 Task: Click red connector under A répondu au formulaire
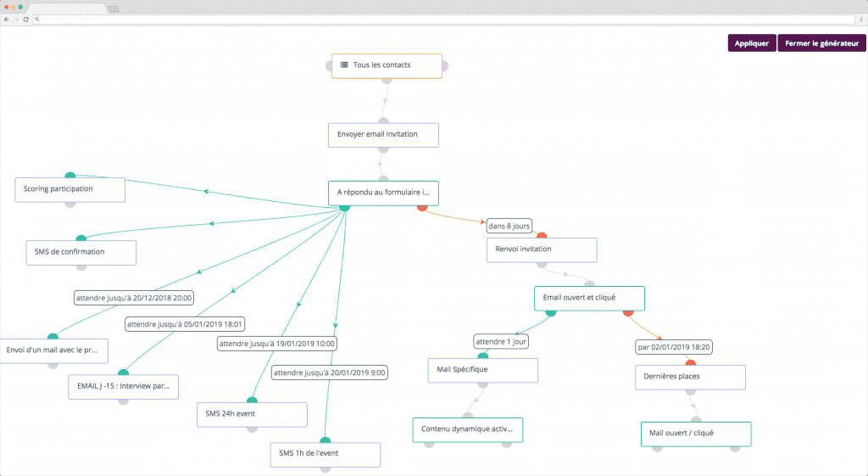(x=422, y=206)
